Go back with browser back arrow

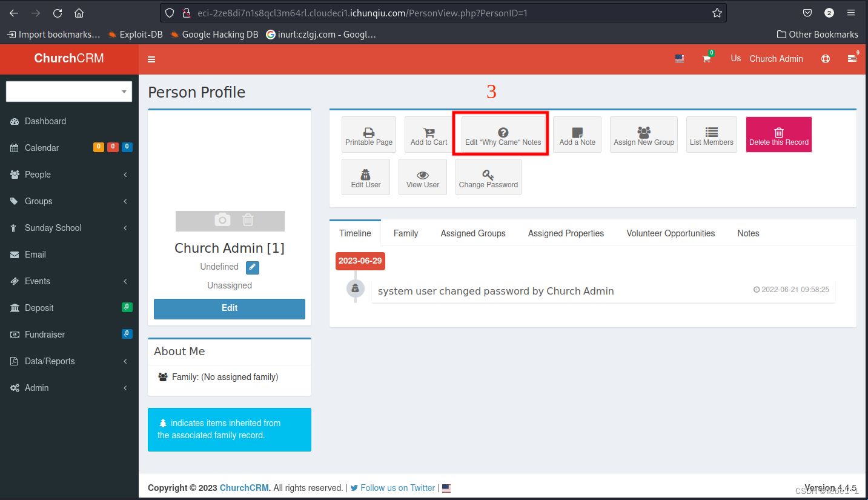pyautogui.click(x=14, y=13)
